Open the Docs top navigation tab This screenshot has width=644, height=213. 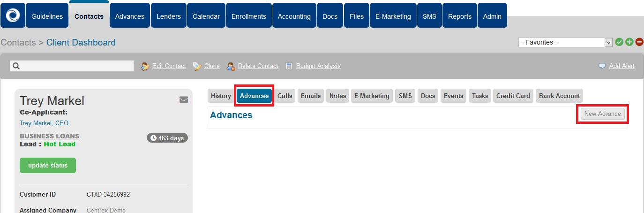pos(330,15)
